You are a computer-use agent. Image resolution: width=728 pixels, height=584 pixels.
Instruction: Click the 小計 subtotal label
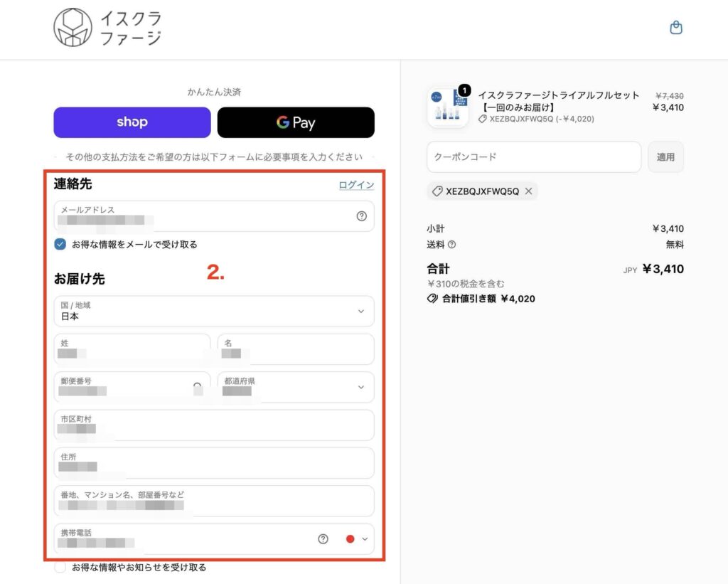[x=436, y=228]
